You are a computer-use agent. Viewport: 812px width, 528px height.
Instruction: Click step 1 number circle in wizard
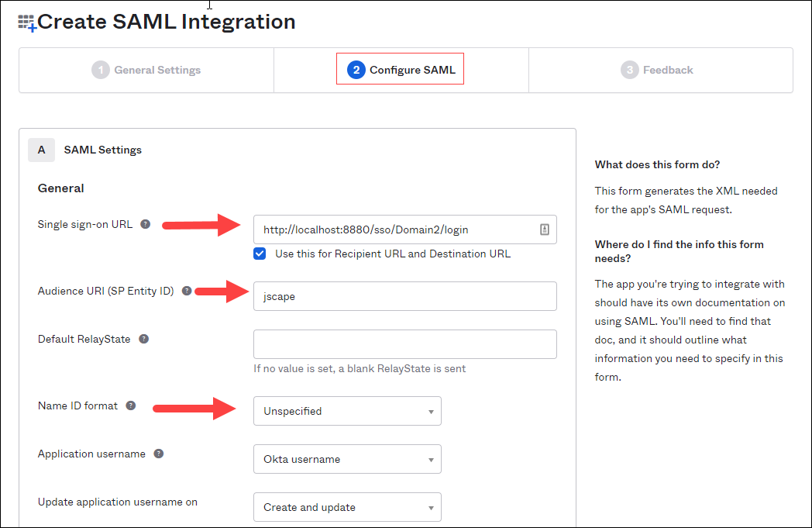pos(100,70)
